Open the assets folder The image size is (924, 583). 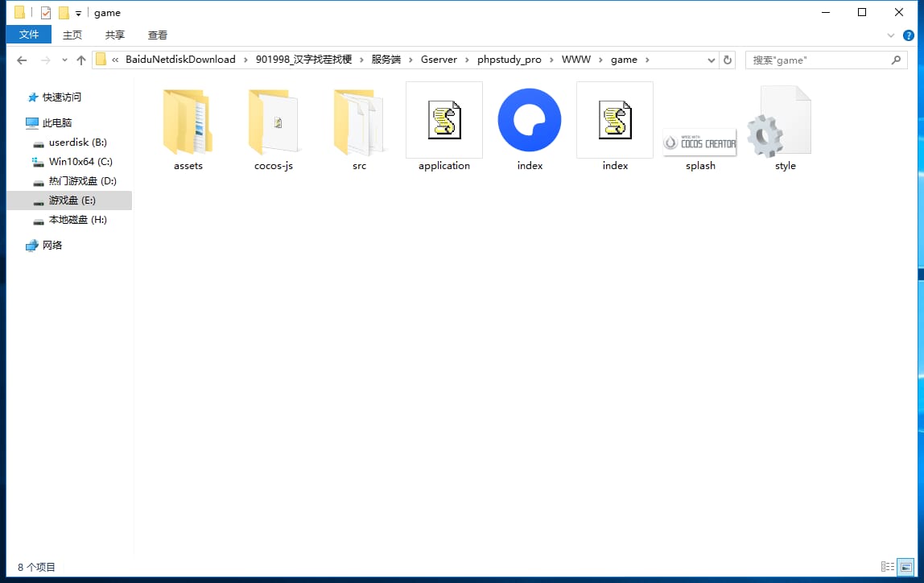(188, 123)
